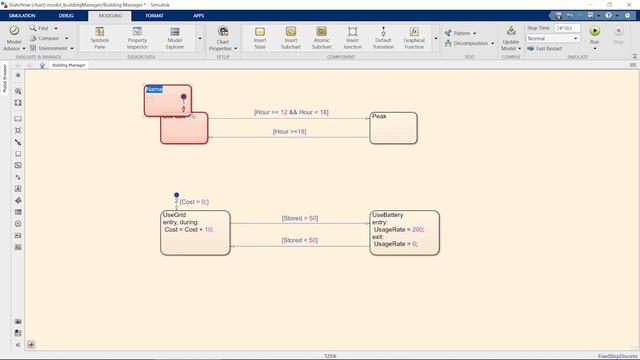Expand the Update Model dropdown arrow

click(520, 49)
